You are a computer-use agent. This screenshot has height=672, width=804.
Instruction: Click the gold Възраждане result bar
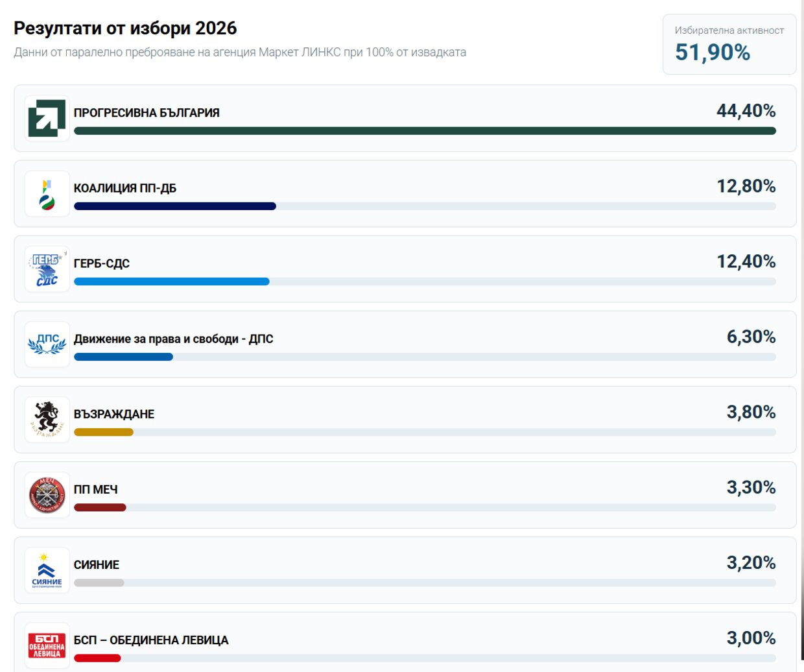tap(104, 432)
